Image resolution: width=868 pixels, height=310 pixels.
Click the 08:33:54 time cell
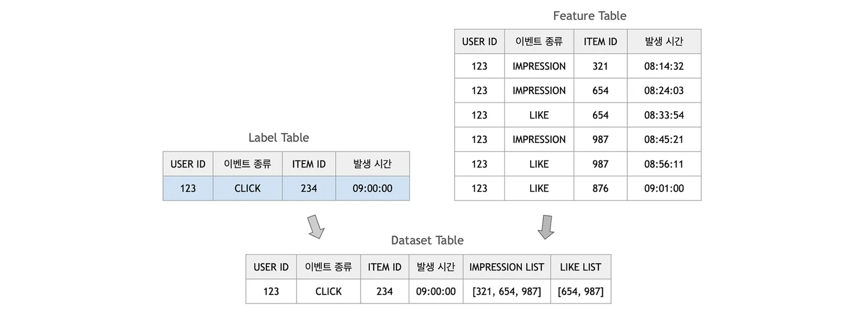point(664,115)
